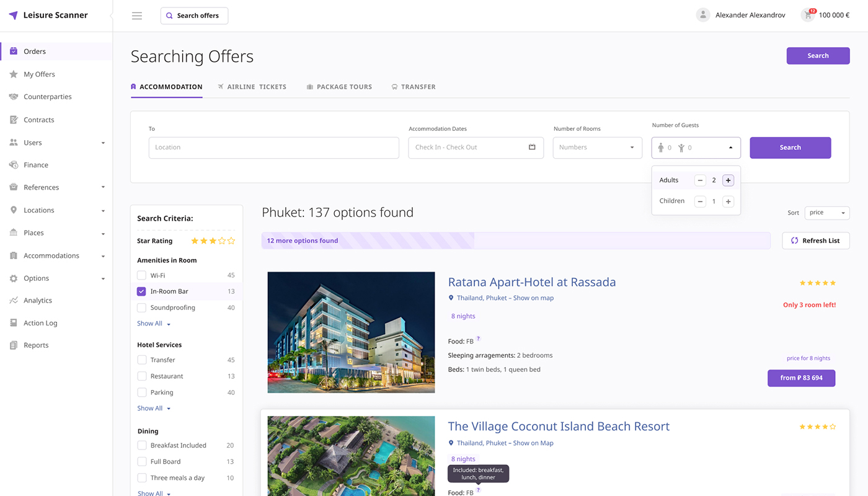Click the My Offers star icon
Screen dimensions: 868x496
click(14, 74)
